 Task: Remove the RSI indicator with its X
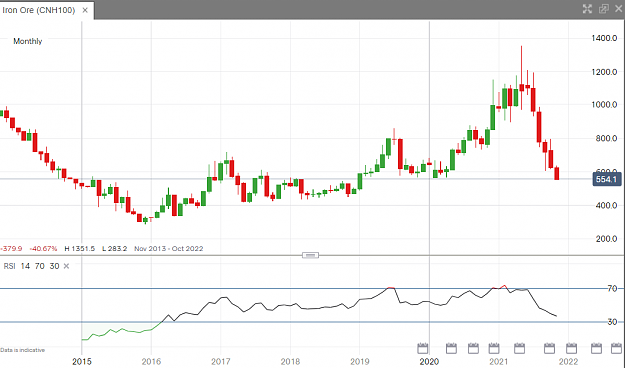coord(66,266)
